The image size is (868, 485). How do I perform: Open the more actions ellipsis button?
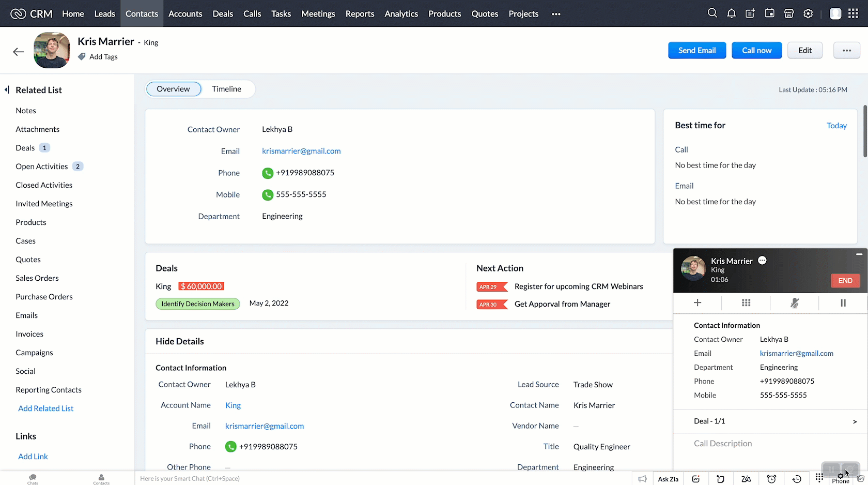pos(847,50)
